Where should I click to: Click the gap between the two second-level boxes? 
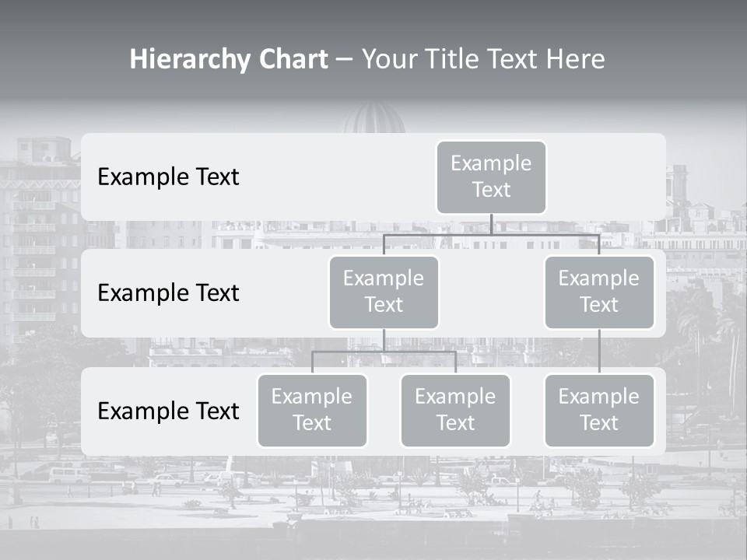pos(491,292)
